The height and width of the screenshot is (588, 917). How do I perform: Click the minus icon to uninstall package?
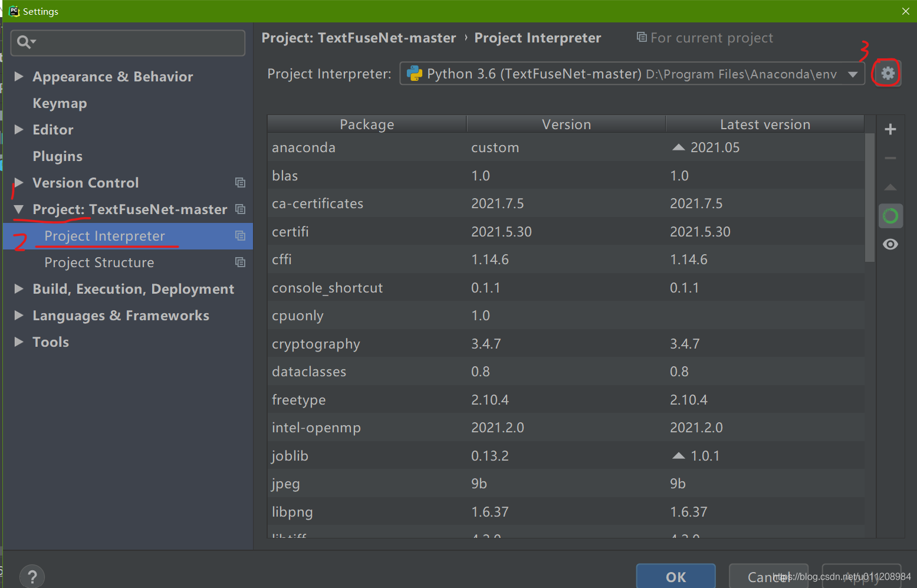point(890,158)
